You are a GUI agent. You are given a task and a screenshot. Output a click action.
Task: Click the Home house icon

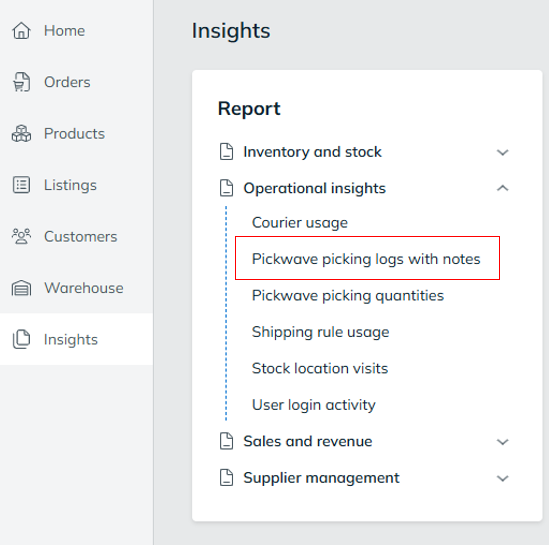coord(21,30)
